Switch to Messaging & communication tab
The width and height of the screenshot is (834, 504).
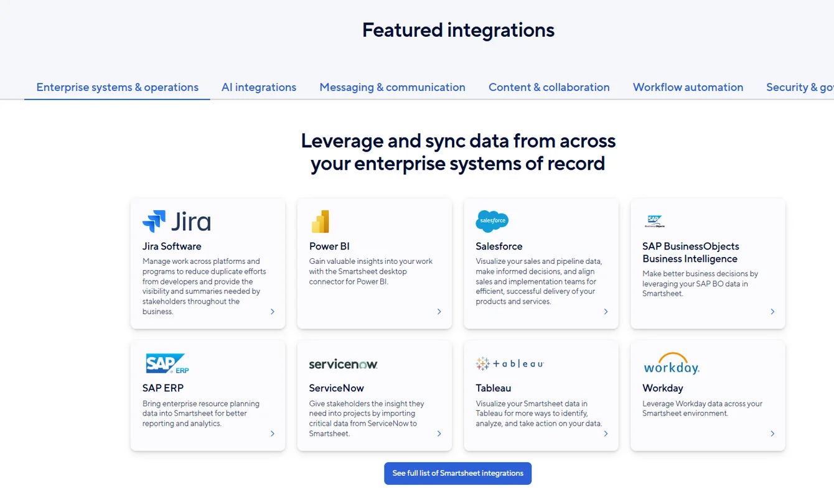[392, 87]
